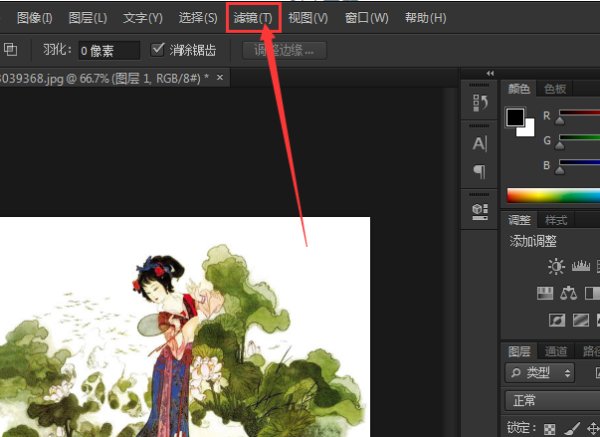Open the 类型 layer filter dropdown
The height and width of the screenshot is (437, 600).
click(540, 372)
